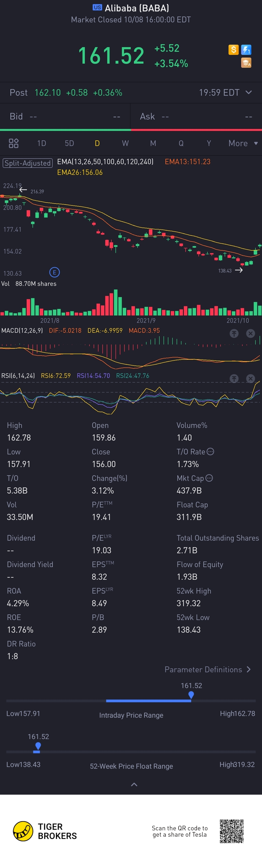
Task: Tap the Post market price 162.10
Action: click(x=48, y=92)
